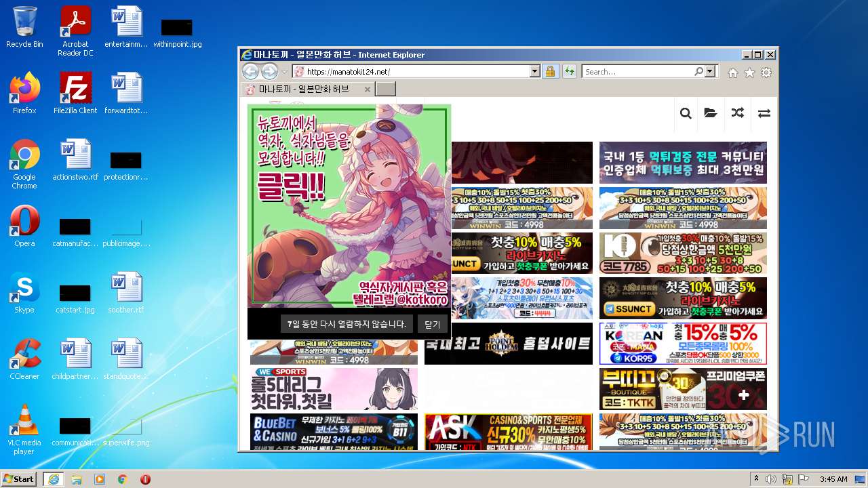Viewport: 868px width, 488px height.
Task: Click Internet Explorer taskbar button
Action: click(x=53, y=479)
